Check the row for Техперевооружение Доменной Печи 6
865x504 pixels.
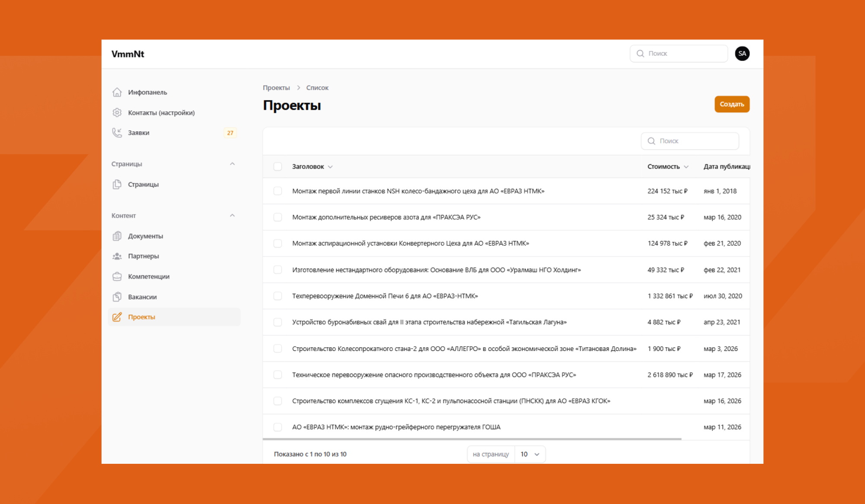coord(278,296)
